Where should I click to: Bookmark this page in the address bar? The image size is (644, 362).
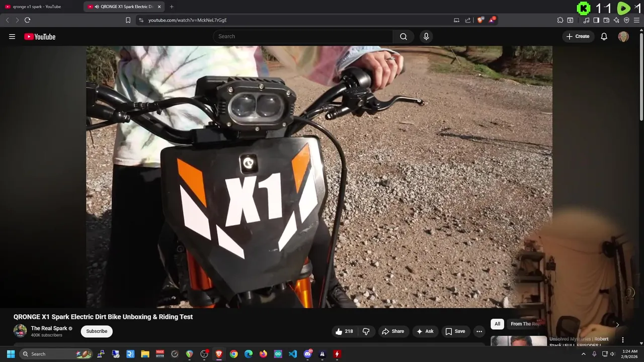(x=128, y=20)
